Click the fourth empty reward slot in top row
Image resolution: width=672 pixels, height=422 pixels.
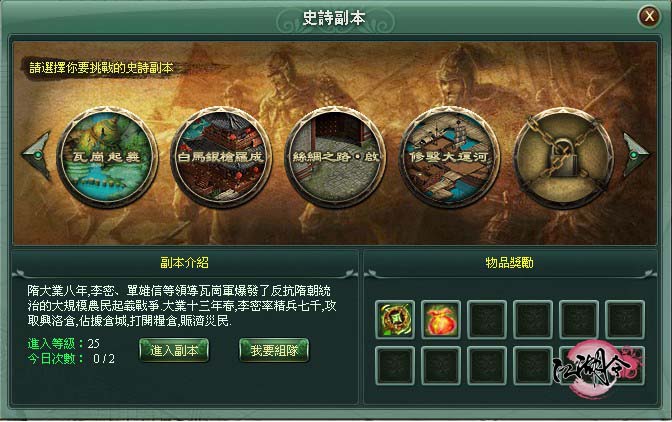(533, 320)
